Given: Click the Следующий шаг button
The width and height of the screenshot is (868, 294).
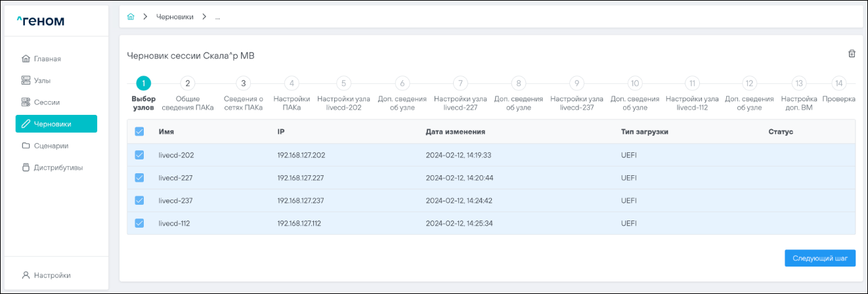Looking at the screenshot, I should tap(820, 258).
